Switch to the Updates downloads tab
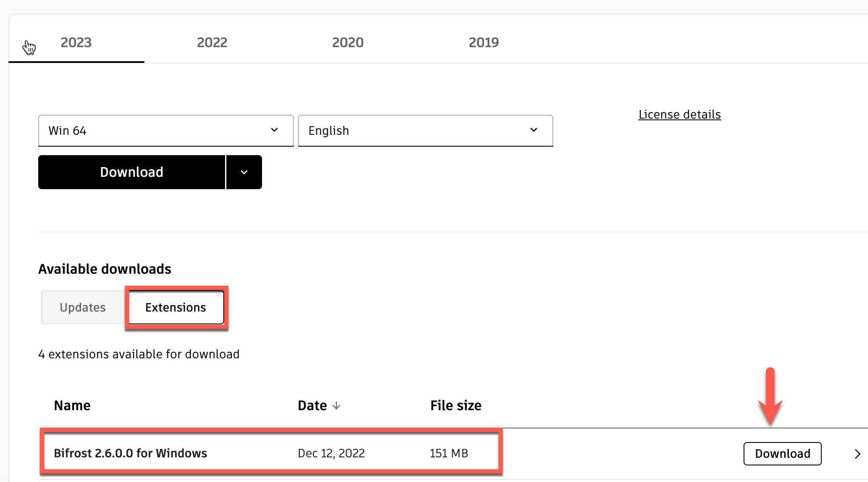This screenshot has height=482, width=868. coord(83,307)
